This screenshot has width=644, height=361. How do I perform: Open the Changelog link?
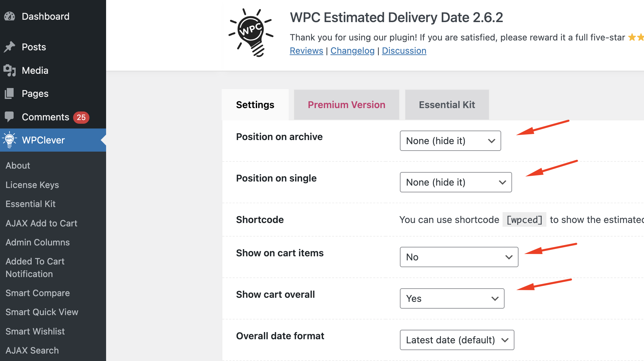click(352, 51)
